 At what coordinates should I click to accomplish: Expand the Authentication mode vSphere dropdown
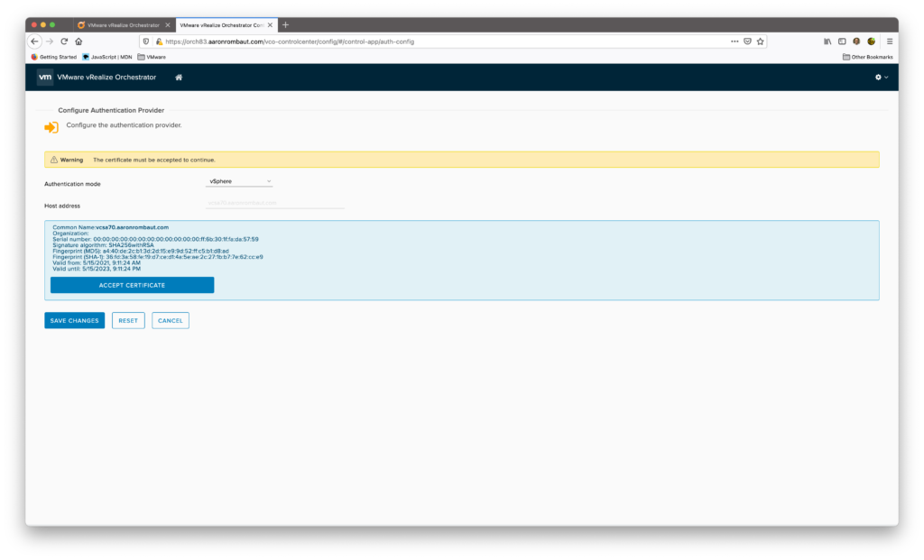coord(239,182)
